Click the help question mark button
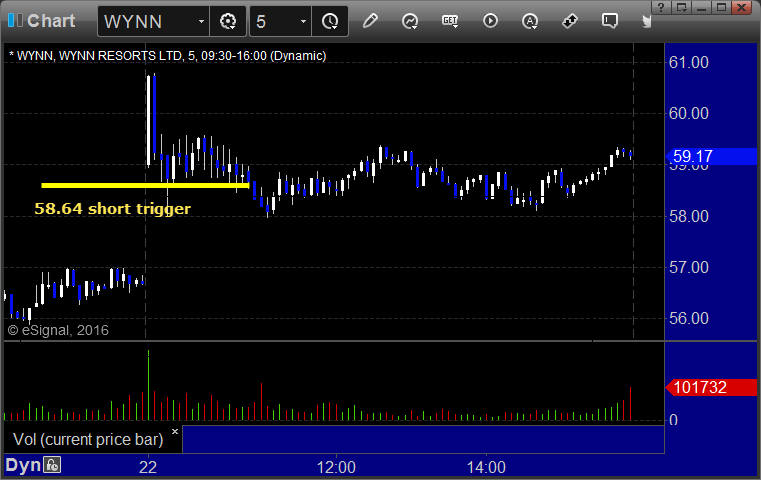The width and height of the screenshot is (761, 480). 661,7
